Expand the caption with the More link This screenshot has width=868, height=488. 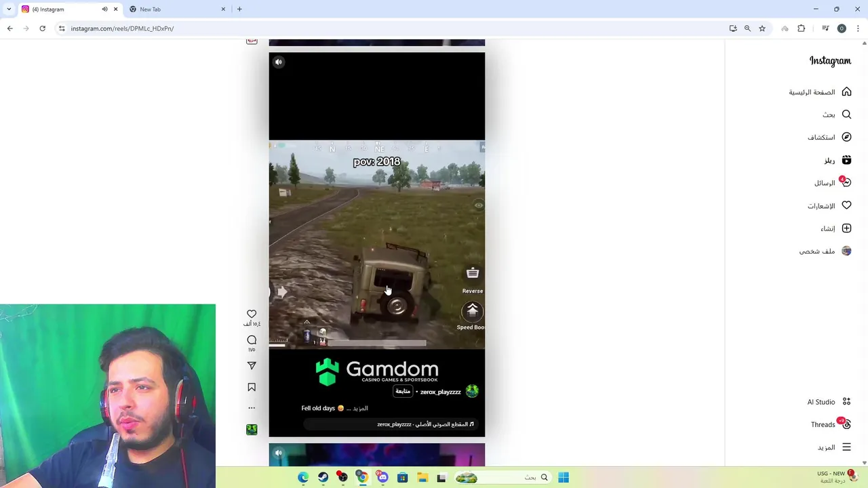361,408
